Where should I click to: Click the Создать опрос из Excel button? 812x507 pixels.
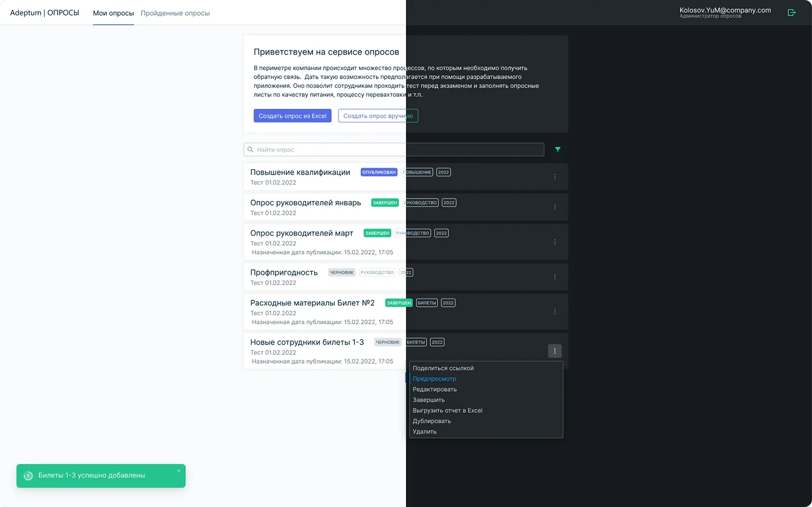(x=292, y=116)
